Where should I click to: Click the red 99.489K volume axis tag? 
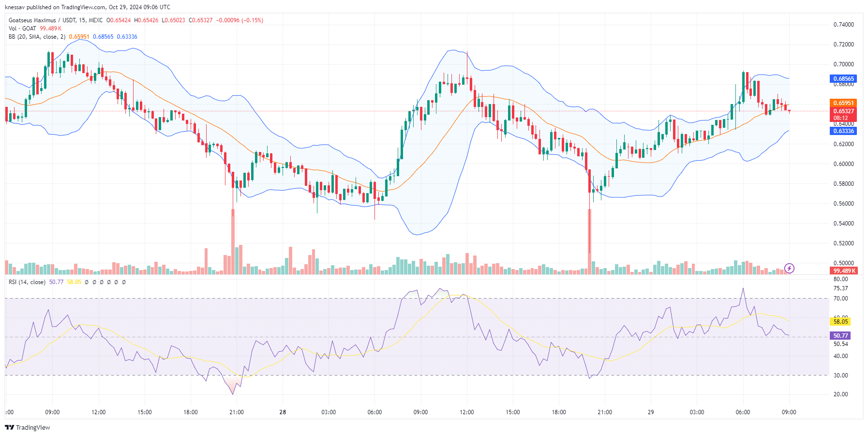coord(843,271)
